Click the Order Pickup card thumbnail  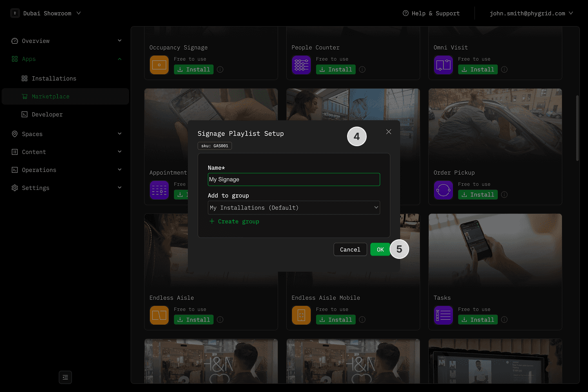[x=495, y=127]
